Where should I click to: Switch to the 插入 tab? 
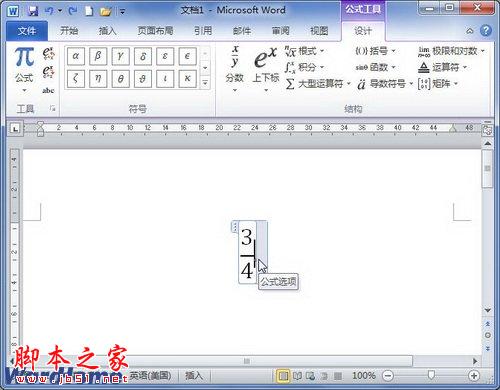tap(107, 31)
